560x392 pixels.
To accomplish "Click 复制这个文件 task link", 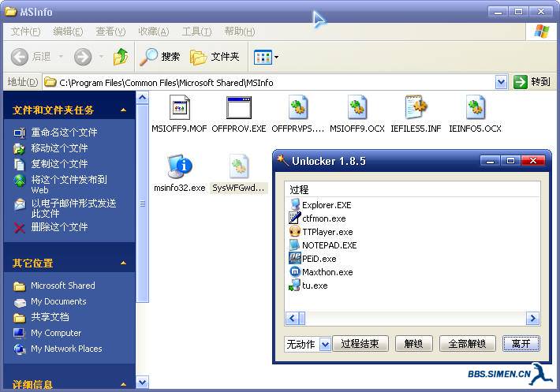I will [59, 164].
